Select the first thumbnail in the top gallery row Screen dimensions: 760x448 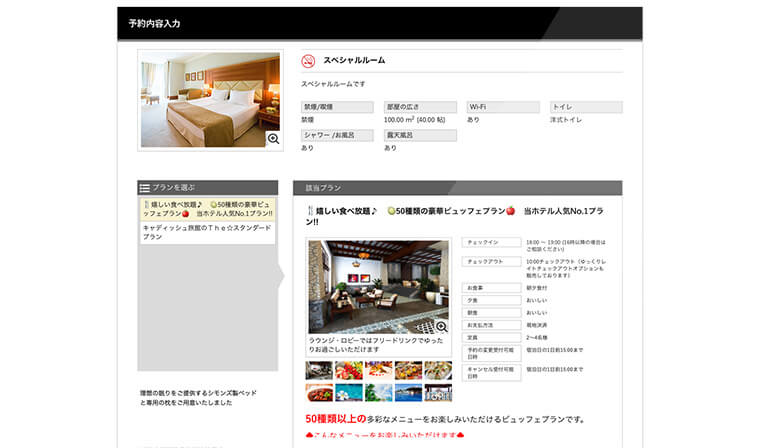319,369
